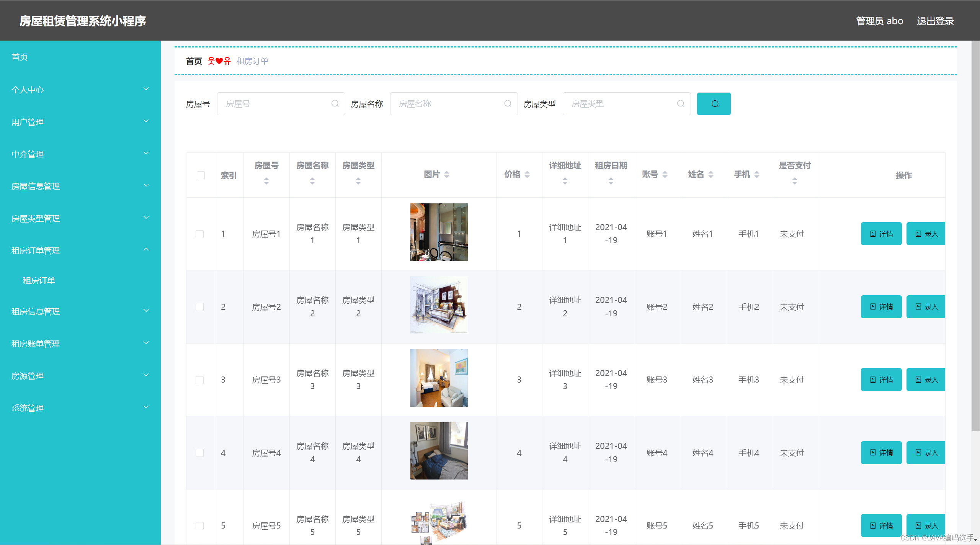Click the red heart breadcrumb separator icon
The height and width of the screenshot is (545, 980).
tap(219, 61)
